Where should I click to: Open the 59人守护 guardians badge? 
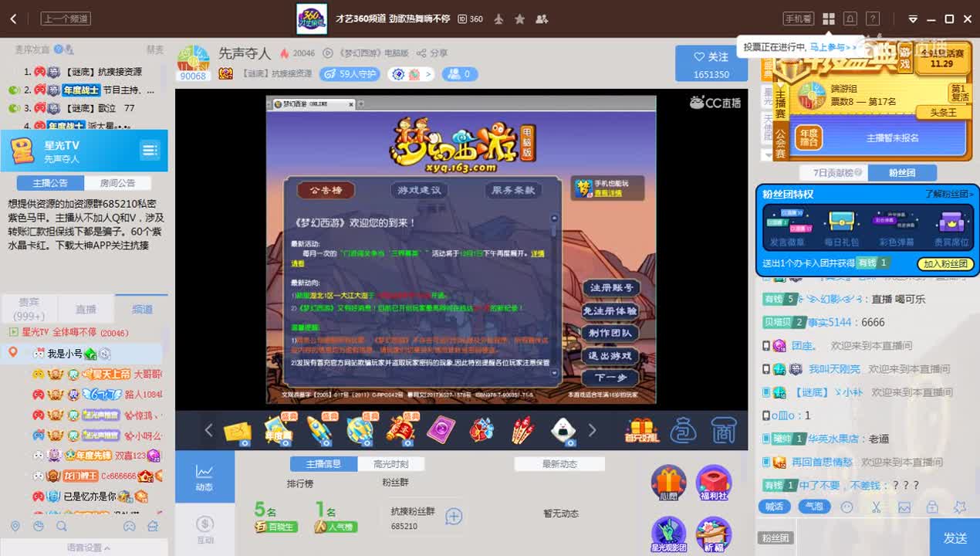351,74
